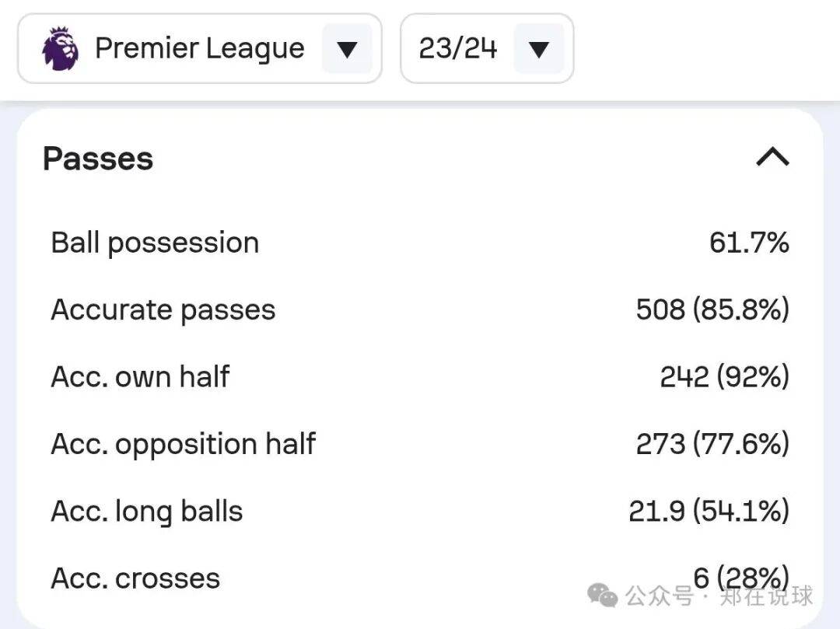Open the 23/24 season dropdown arrow

pos(538,49)
